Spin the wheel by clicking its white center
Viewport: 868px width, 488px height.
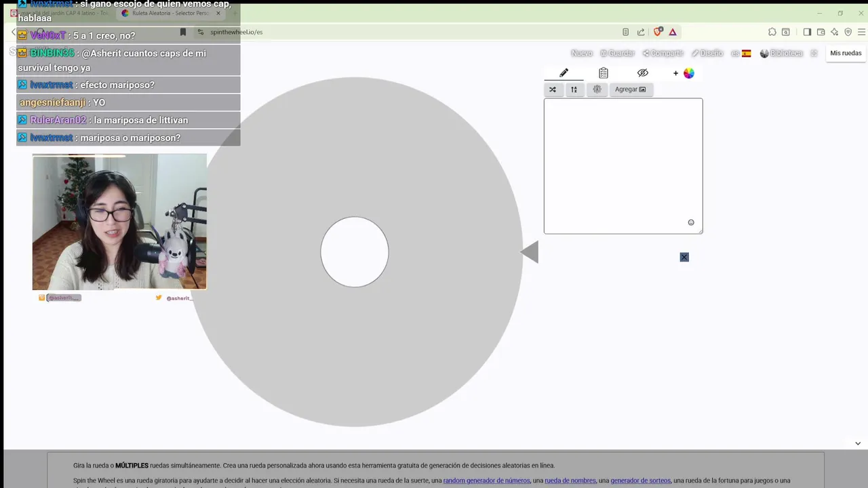coord(355,252)
